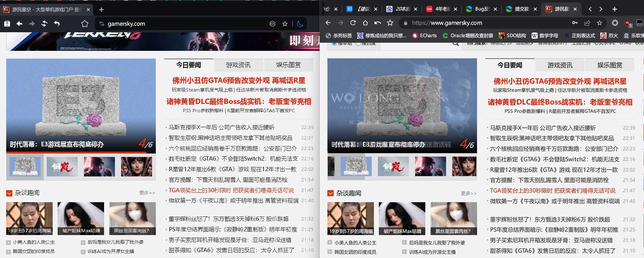
Task: Click star icon beside home in right browser
Action: 390,23
